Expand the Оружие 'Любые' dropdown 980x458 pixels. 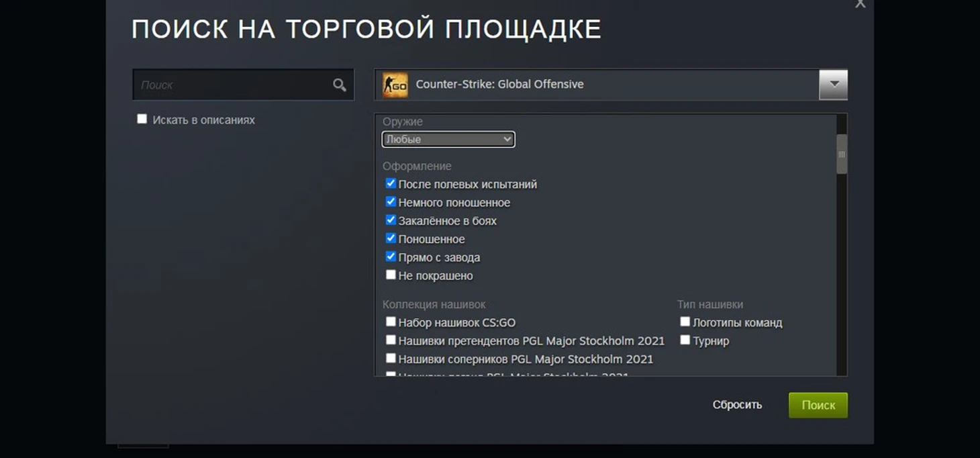[448, 139]
